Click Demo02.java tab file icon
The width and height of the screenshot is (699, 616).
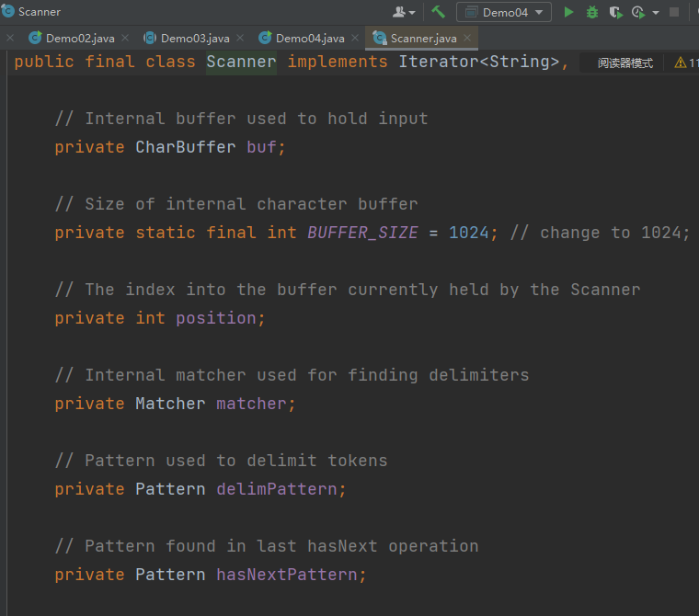coord(35,38)
